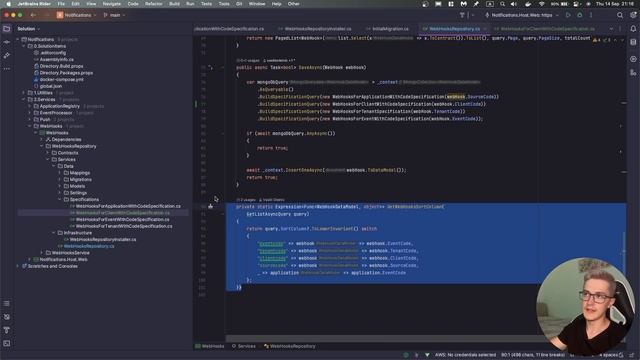Screen dimensions: 640x360
Task: Collapse the Specifications folder
Action: 60,200
